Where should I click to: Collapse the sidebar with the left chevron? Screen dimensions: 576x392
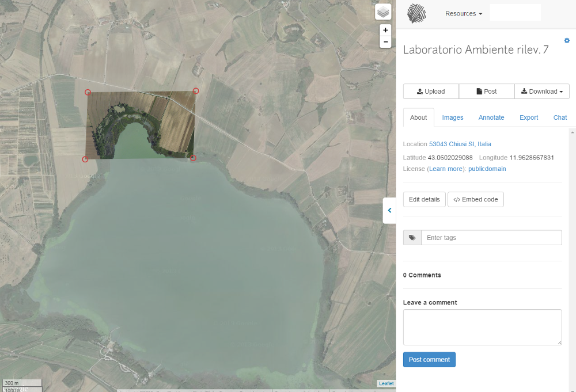389,210
